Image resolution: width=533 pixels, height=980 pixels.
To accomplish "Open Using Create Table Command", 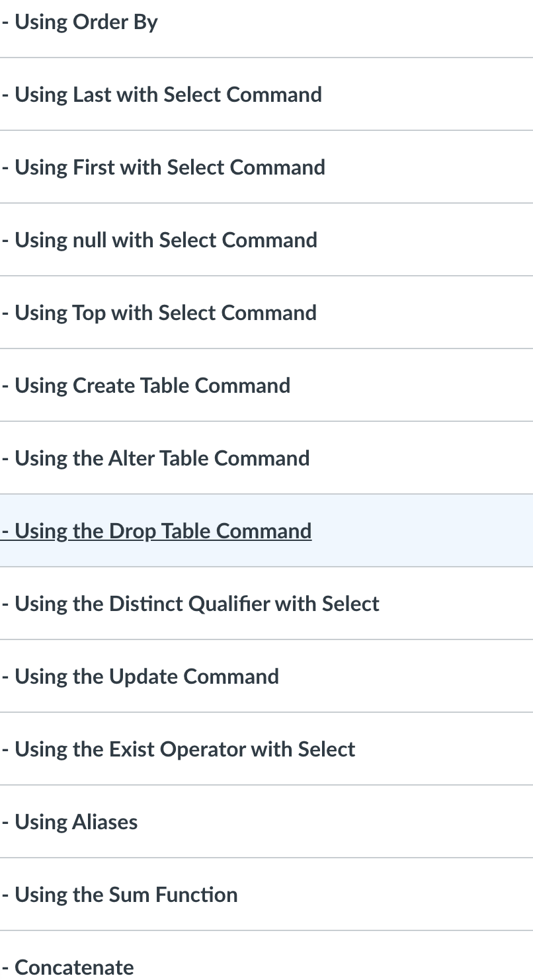I will pos(145,386).
